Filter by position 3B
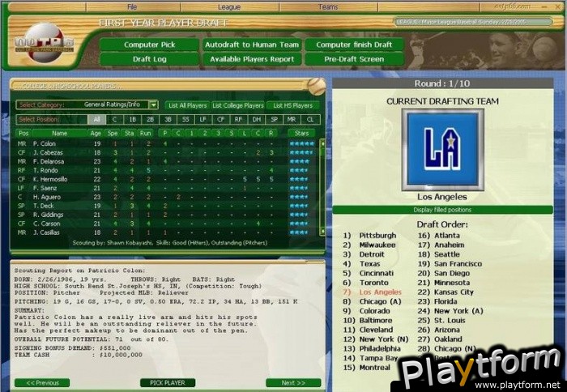 click(x=168, y=119)
